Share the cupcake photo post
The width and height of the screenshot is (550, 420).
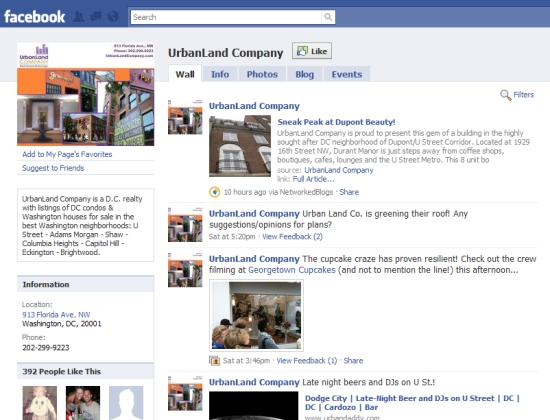click(353, 360)
